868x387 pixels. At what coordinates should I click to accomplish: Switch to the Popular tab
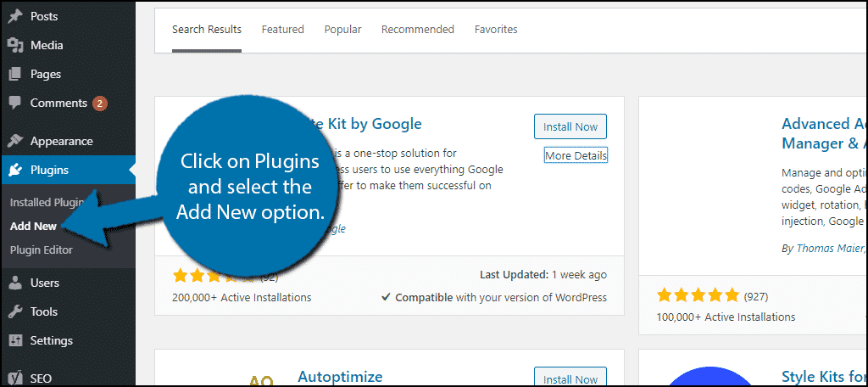point(342,30)
